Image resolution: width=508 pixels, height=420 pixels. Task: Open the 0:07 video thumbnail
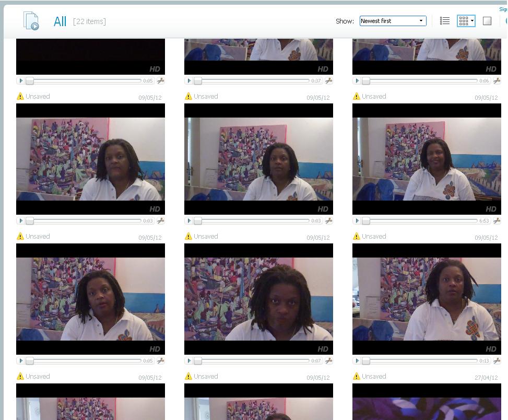pyautogui.click(x=258, y=299)
